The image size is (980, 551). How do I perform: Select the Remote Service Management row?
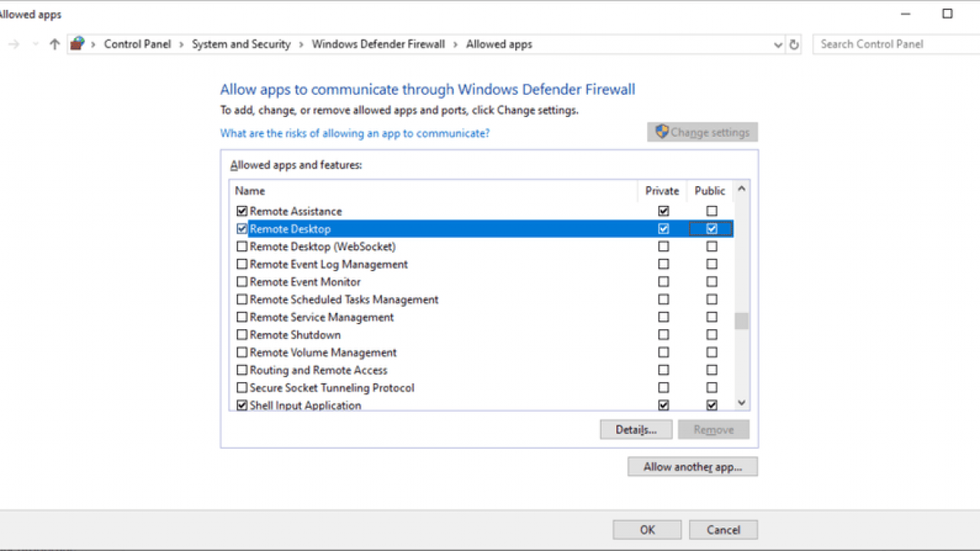(x=482, y=317)
